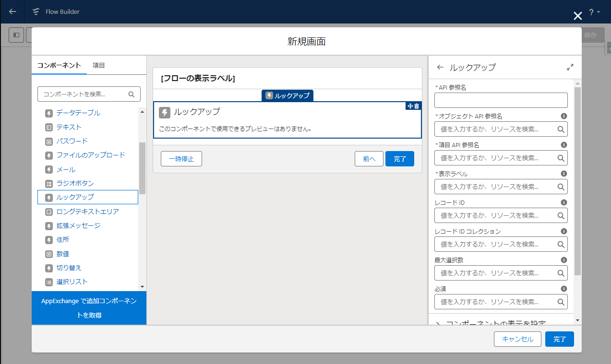Screen dimensions: 611x364
Task: Click the 最大選択数 combobox
Action: click(501, 273)
